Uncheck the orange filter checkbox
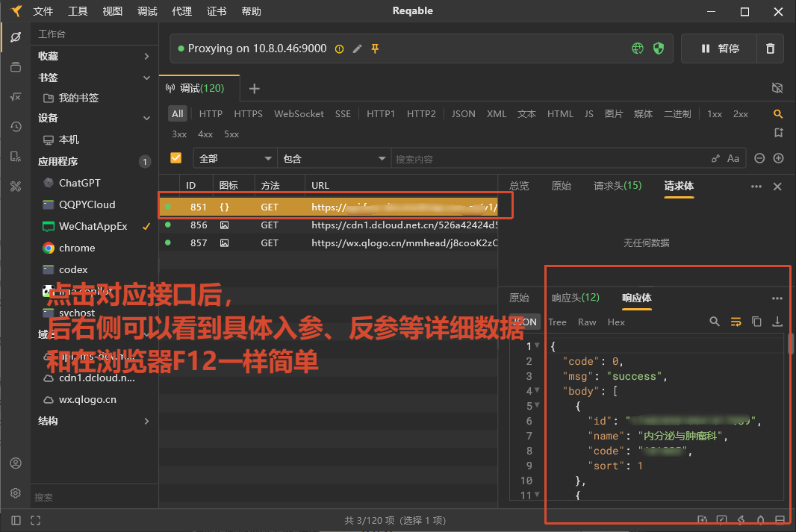The image size is (796, 532). pos(176,157)
